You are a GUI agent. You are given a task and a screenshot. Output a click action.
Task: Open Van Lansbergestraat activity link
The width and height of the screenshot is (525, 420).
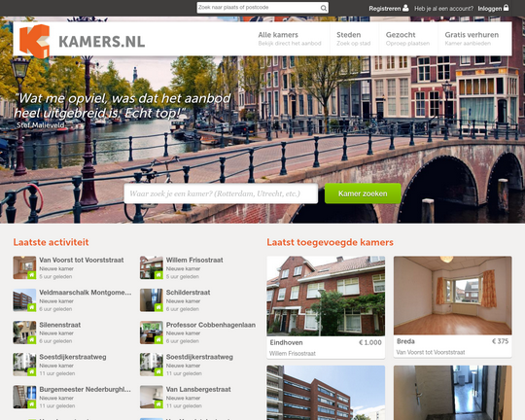pyautogui.click(x=198, y=389)
